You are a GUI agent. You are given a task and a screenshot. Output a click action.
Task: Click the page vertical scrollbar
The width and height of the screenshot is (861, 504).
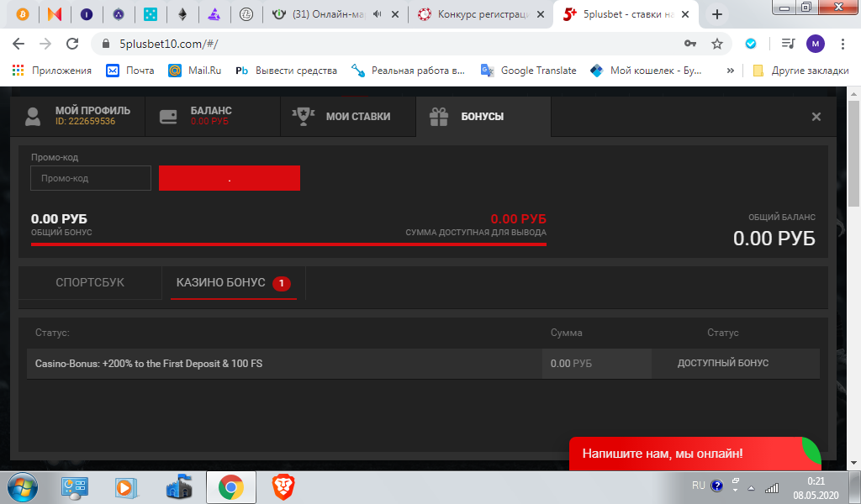854,154
